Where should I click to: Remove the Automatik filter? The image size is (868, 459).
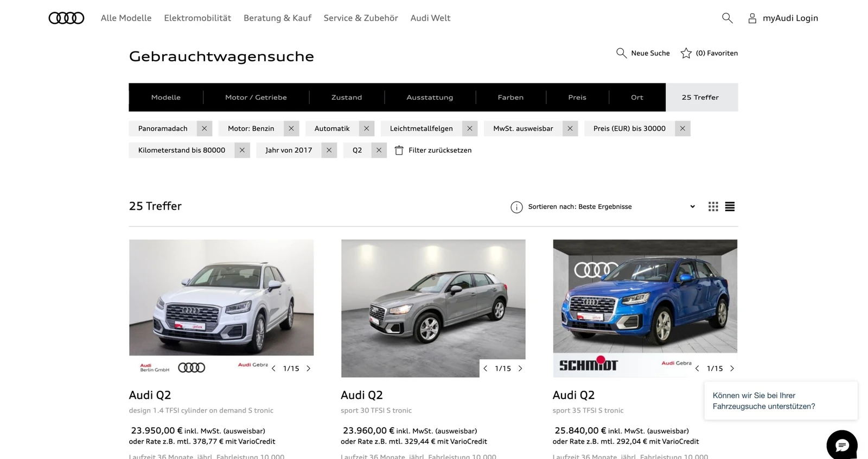tap(366, 128)
